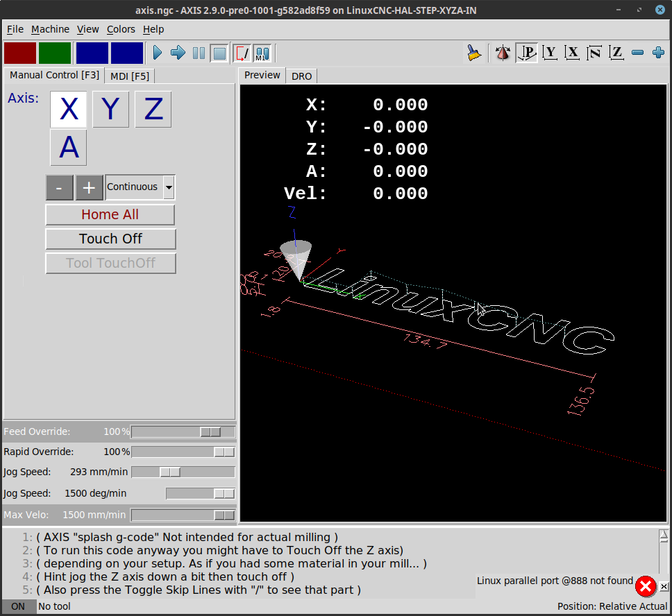Set top-down Z view icon
Image resolution: width=672 pixels, height=616 pixels.
616,53
